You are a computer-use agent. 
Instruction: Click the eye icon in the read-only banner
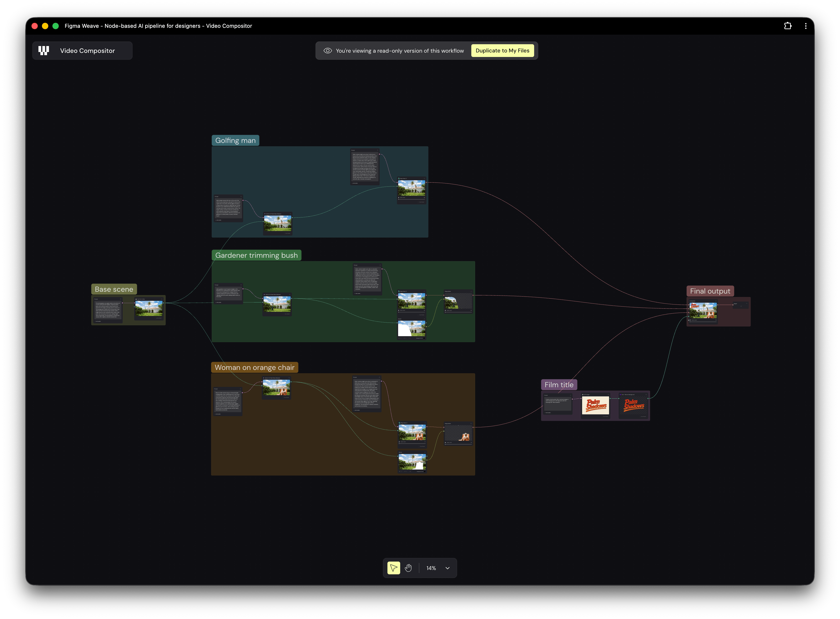point(328,50)
